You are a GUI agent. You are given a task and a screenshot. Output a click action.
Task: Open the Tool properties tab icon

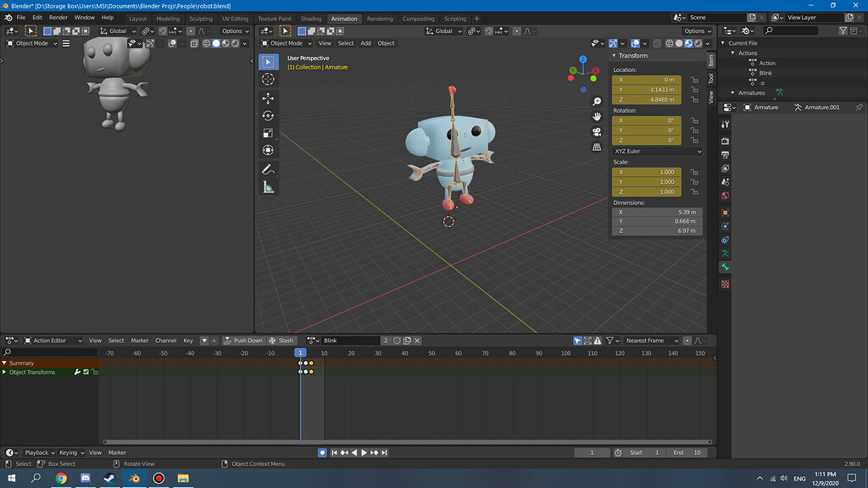click(x=726, y=125)
